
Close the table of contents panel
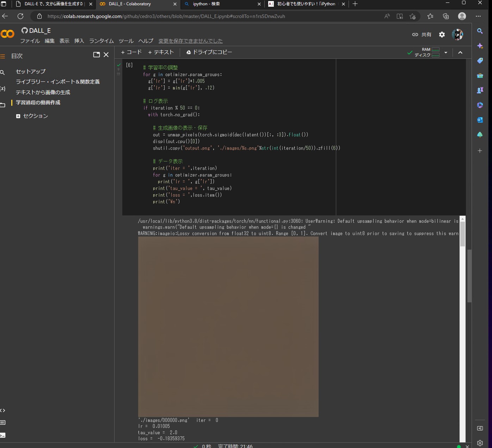point(106,55)
